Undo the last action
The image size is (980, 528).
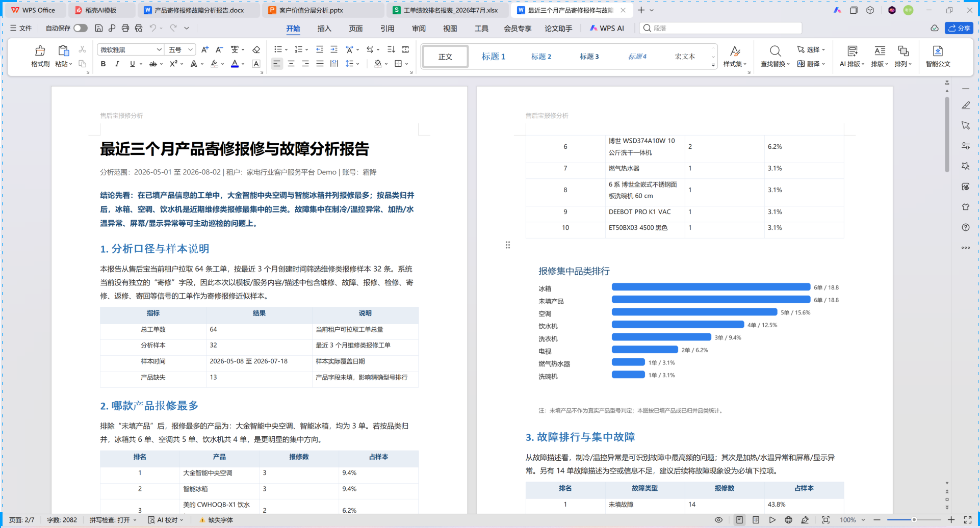[x=152, y=28]
